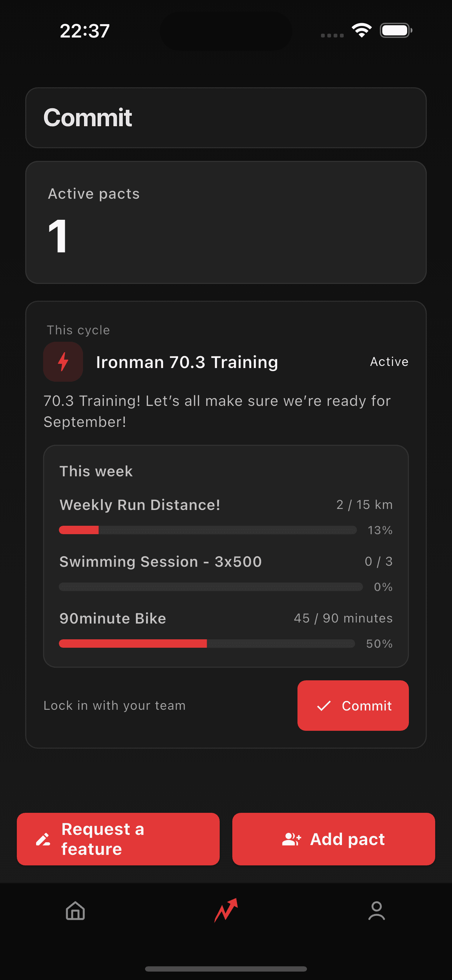452x980 pixels.
Task: Tap the Active status label
Action: (x=389, y=362)
